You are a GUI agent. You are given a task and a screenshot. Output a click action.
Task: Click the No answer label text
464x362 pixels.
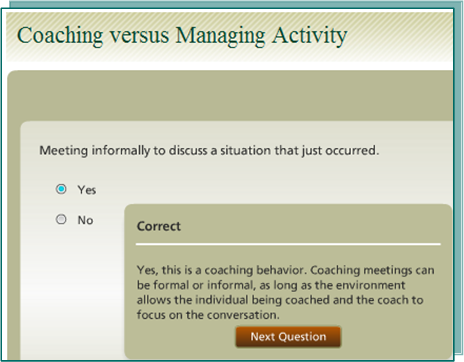click(85, 220)
